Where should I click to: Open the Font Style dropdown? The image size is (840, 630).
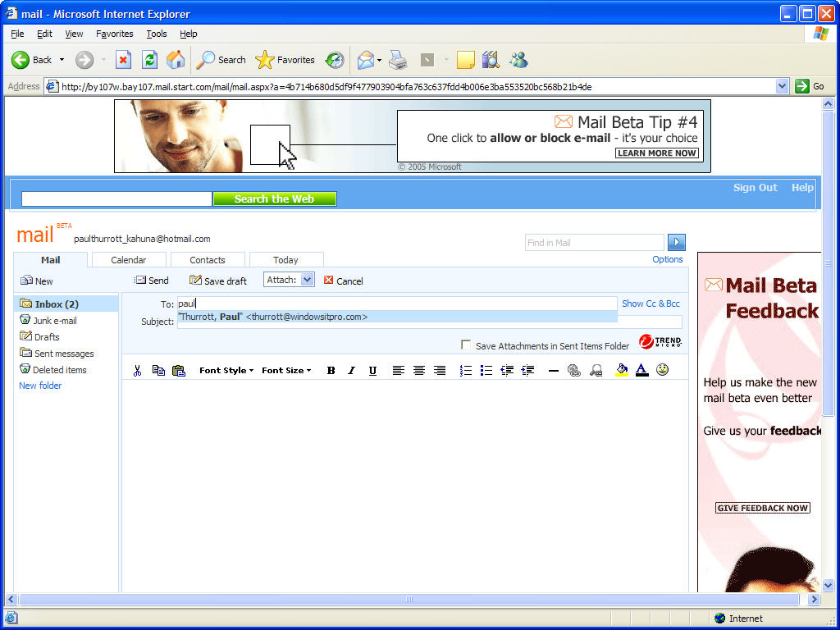click(226, 371)
